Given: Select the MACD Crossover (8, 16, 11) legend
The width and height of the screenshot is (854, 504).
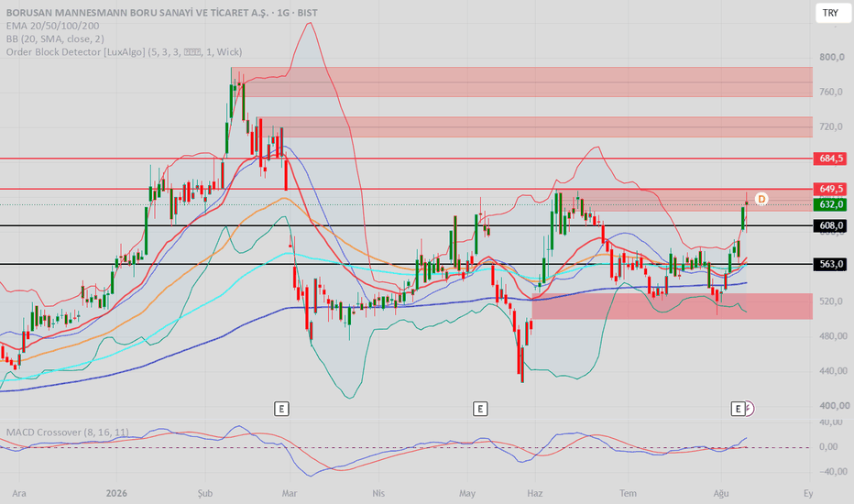Looking at the screenshot, I should click(68, 433).
